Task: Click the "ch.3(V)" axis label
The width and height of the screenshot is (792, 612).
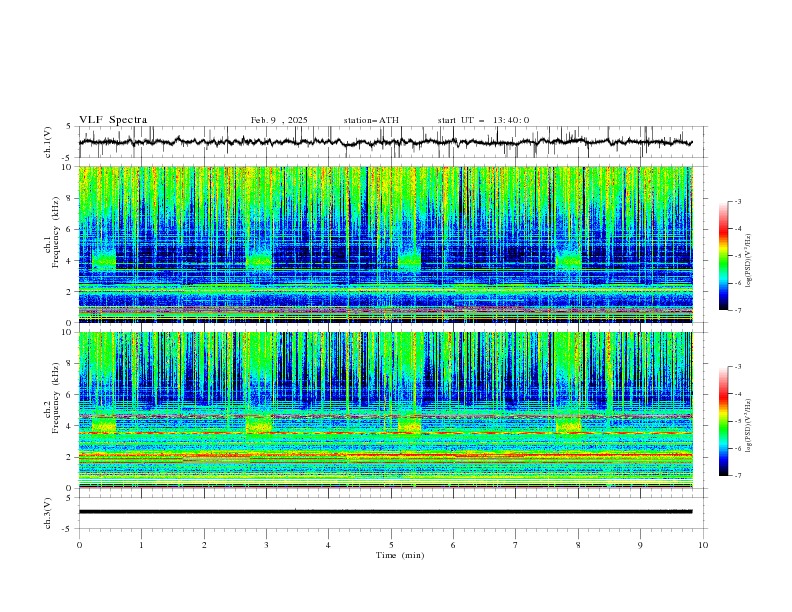Action: coord(48,513)
